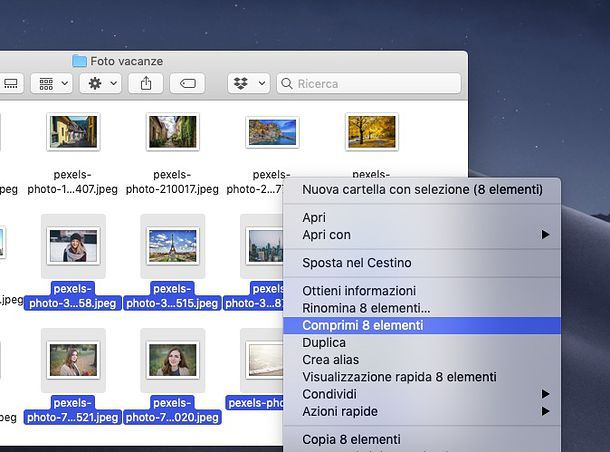Choose Crea alias
The image size is (610, 452).
click(422, 359)
